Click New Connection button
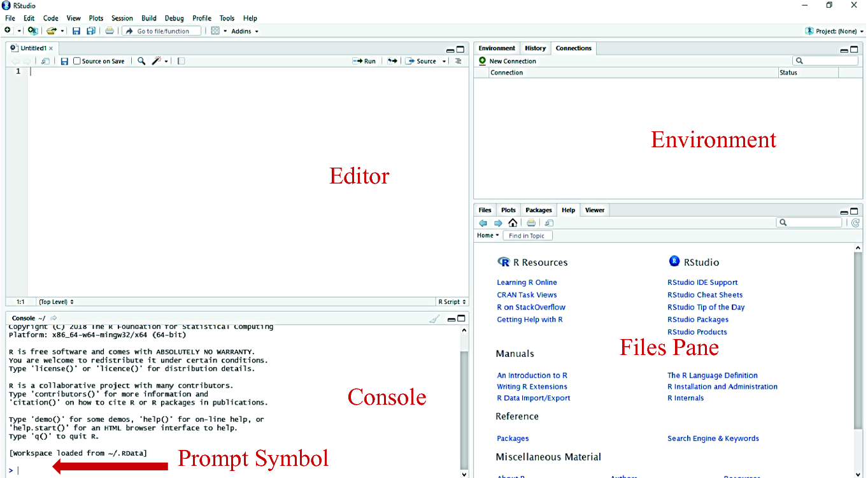 pyautogui.click(x=508, y=61)
